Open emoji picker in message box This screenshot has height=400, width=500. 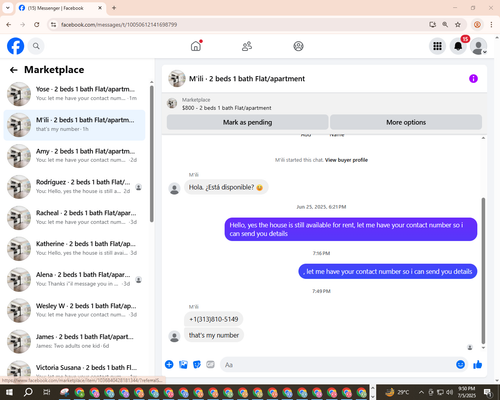click(460, 364)
